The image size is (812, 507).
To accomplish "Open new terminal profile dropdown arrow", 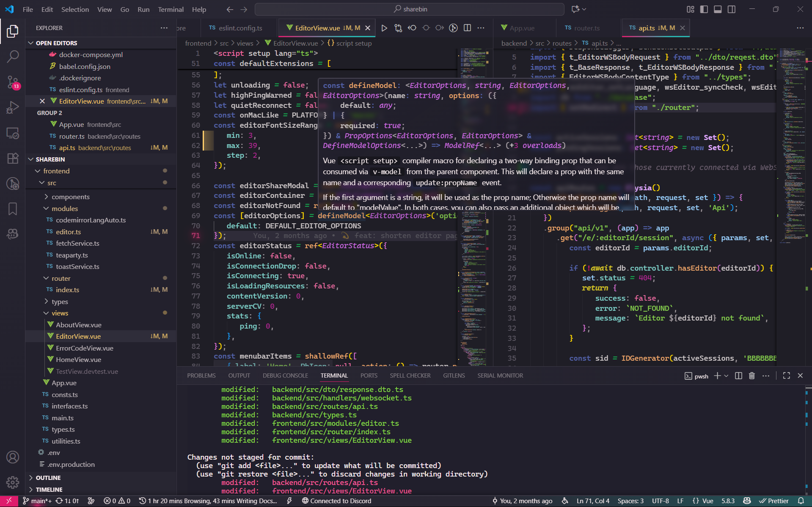I will coord(727,375).
